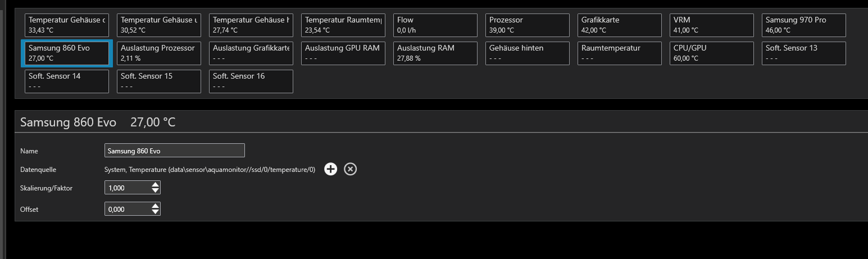This screenshot has width=868, height=259.
Task: Select the Samsung 970 Pro sensor tile
Action: point(804,25)
